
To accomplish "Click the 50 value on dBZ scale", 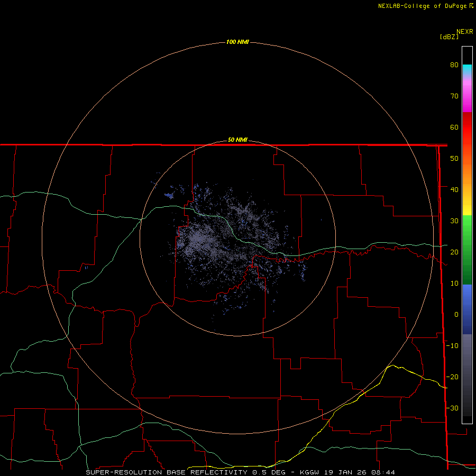I will click(x=454, y=159).
